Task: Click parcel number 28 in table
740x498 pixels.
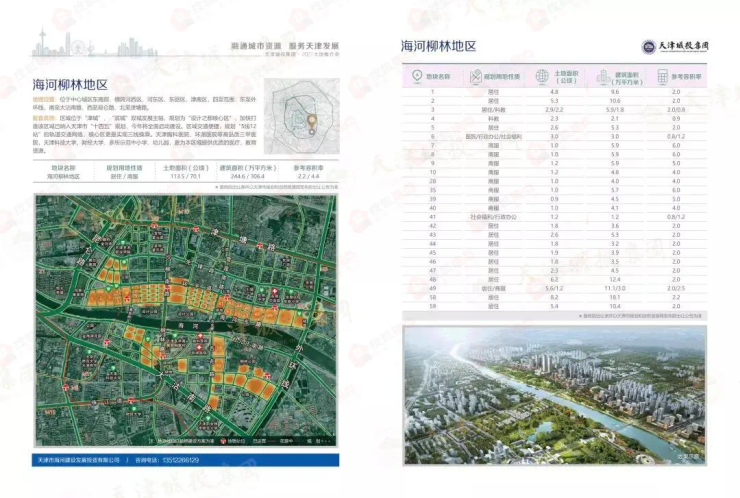Action: click(432, 181)
